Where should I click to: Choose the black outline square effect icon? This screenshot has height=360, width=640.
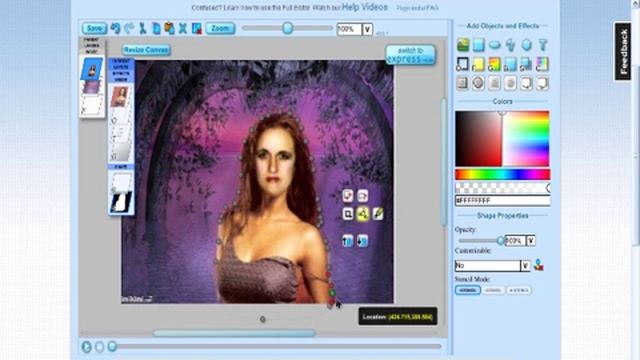462,64
